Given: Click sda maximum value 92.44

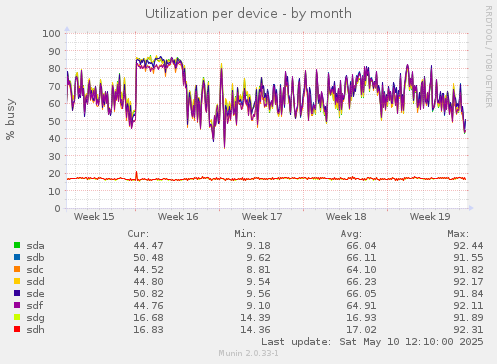Looking at the screenshot, I should pos(468,246).
